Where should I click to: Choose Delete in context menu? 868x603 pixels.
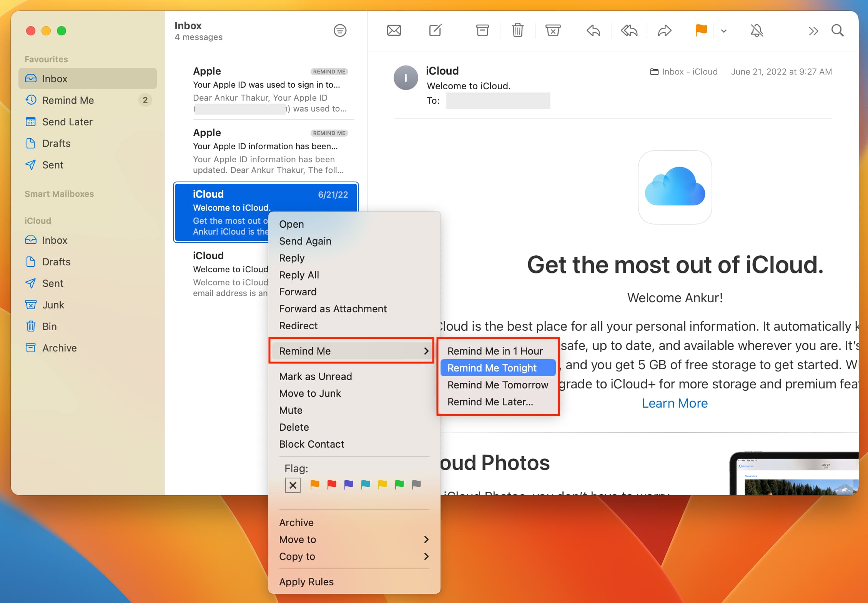point(354,427)
